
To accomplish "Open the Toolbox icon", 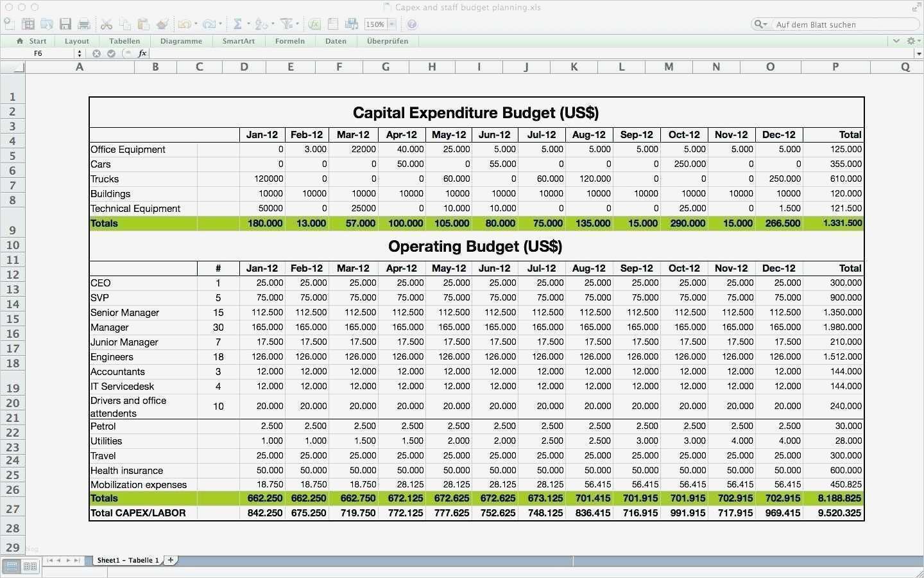I will 333,24.
